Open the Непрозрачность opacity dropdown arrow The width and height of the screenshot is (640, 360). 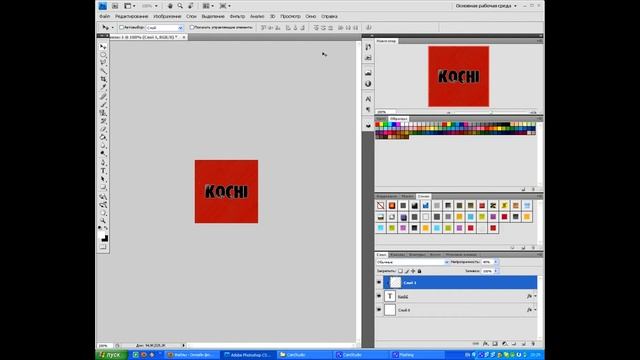pos(496,262)
